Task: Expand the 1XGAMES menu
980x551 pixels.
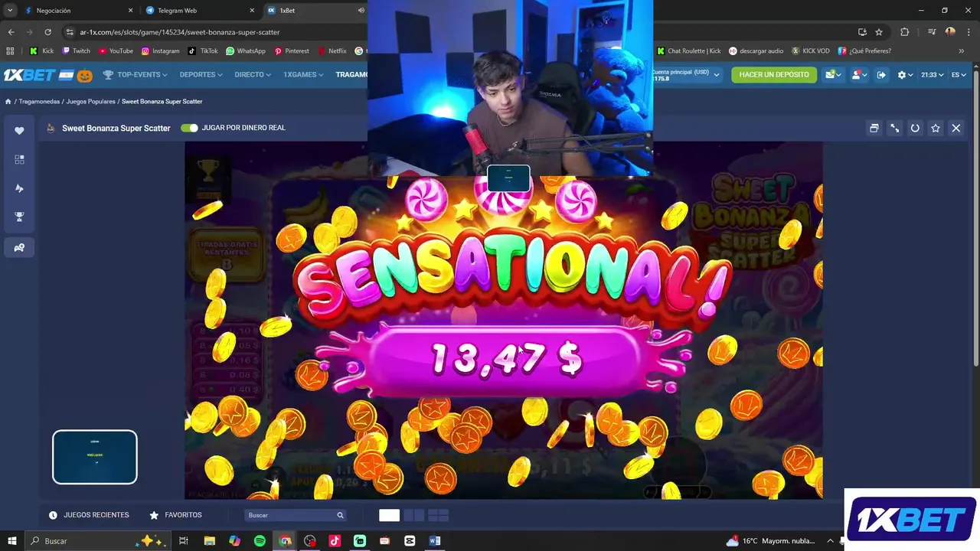Action: pos(303,75)
